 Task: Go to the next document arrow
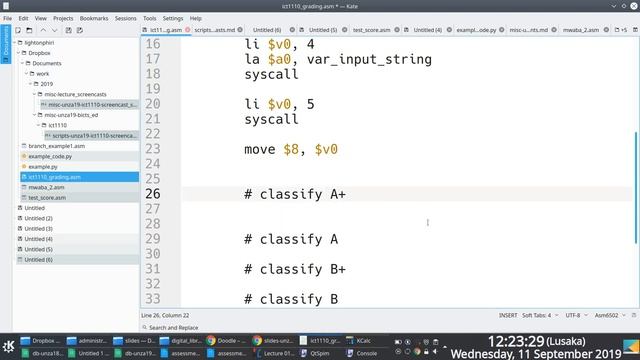54,30
